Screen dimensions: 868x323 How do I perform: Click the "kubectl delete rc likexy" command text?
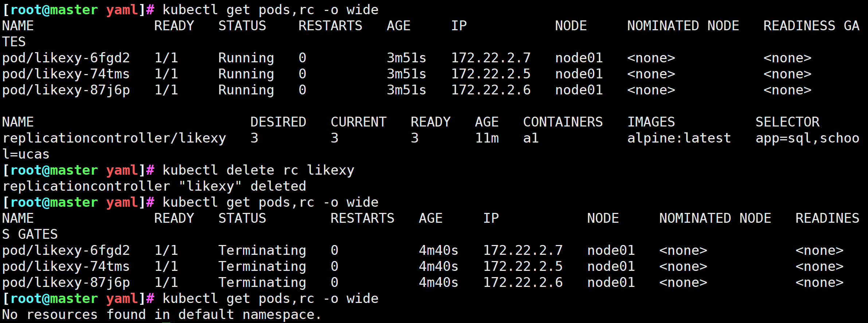point(258,170)
